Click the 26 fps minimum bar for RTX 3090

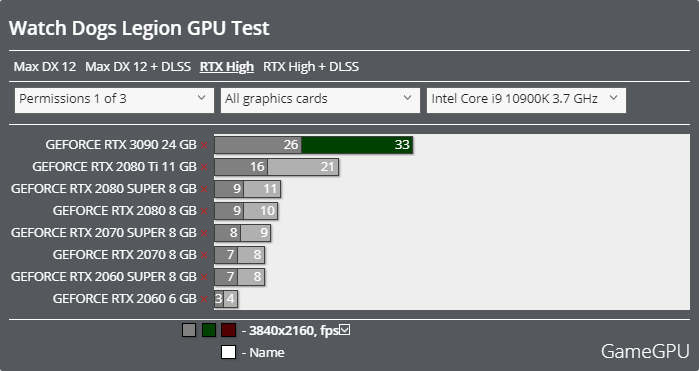(258, 145)
